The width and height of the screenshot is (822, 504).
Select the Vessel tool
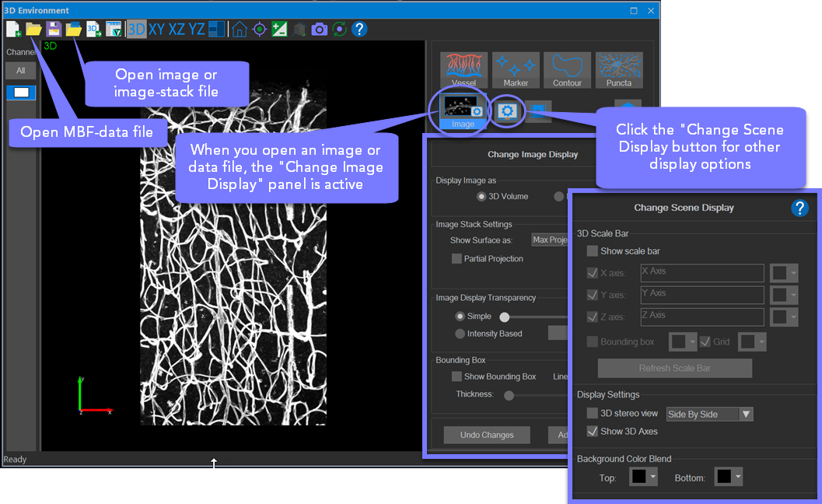463,70
